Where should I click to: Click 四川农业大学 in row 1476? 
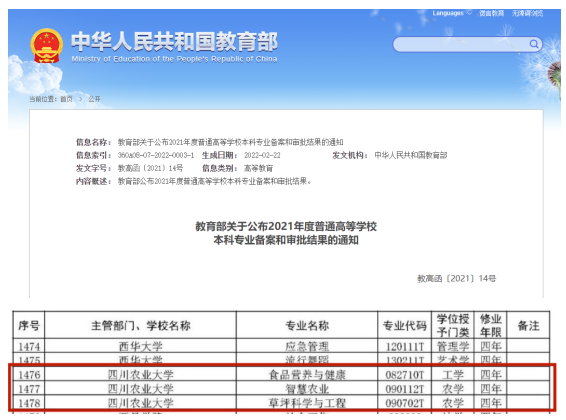140,375
